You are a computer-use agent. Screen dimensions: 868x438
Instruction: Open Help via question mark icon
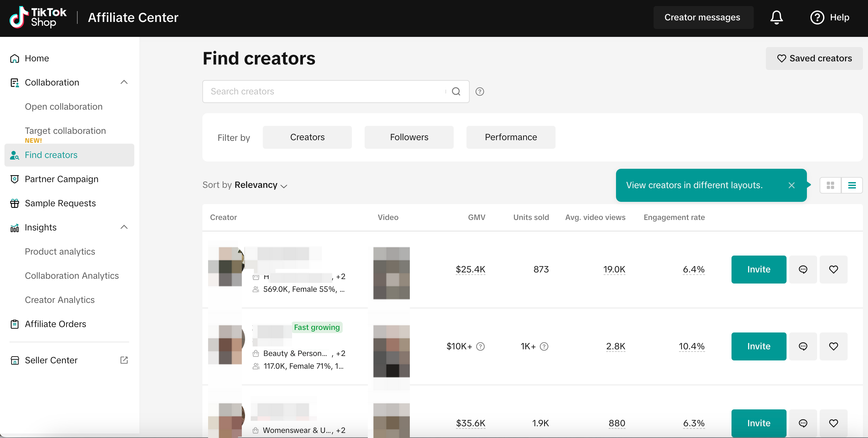pos(817,17)
